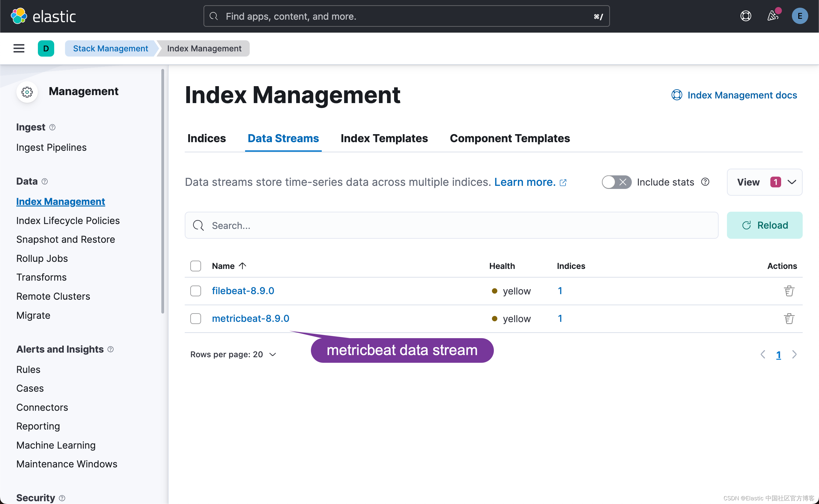819x504 pixels.
Task: Click the Reload button
Action: click(x=764, y=225)
